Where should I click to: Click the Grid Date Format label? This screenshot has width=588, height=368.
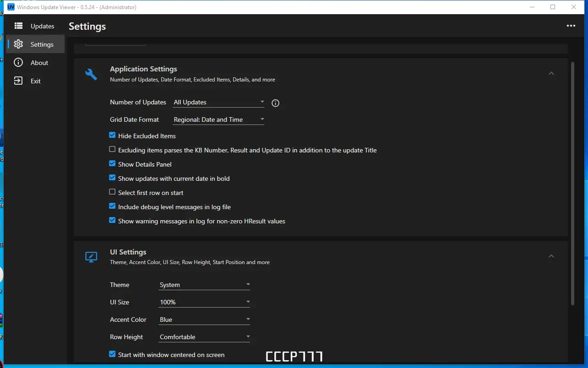(135, 119)
